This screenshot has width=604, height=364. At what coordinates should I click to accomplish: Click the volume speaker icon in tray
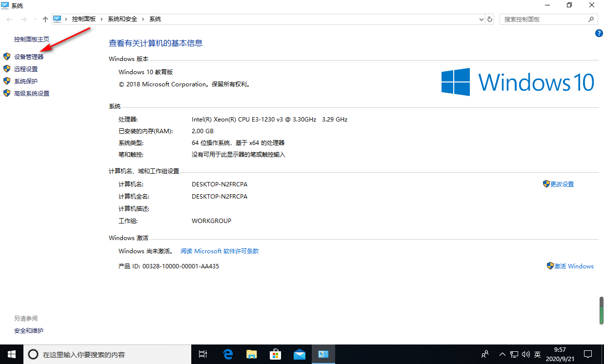[x=525, y=354]
